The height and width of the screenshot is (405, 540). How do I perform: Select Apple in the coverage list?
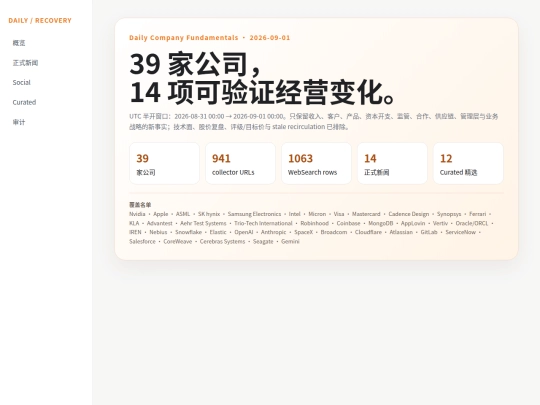tap(160, 214)
